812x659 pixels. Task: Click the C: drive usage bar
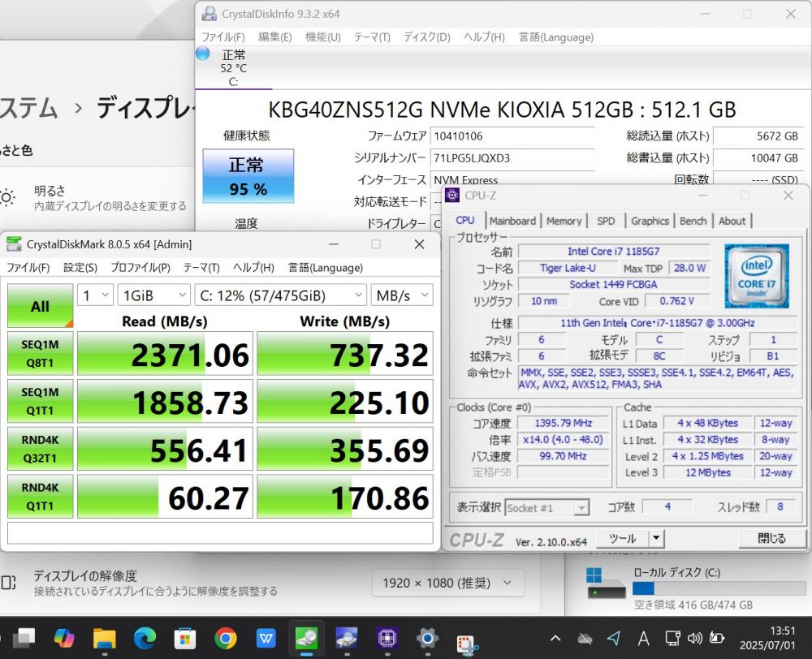coord(719,588)
